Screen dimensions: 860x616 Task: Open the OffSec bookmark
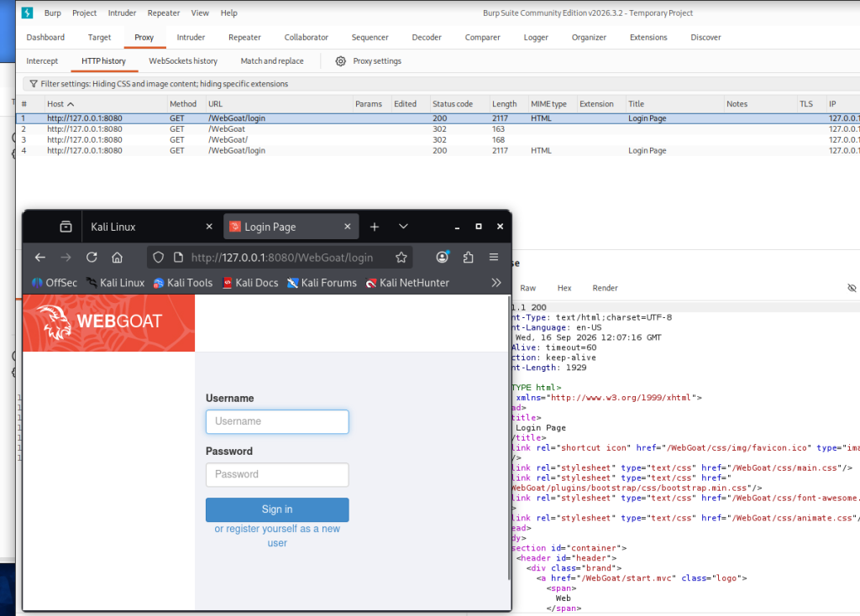[55, 283]
